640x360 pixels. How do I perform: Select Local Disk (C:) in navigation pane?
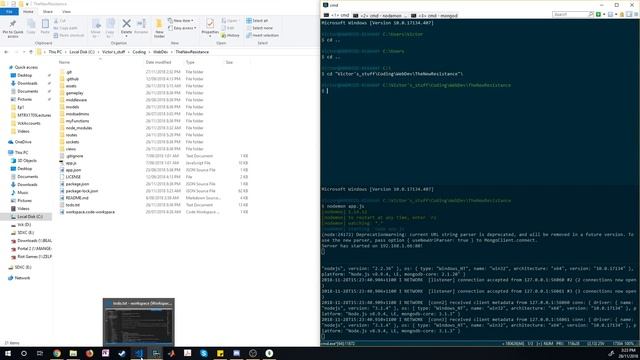coord(29,217)
